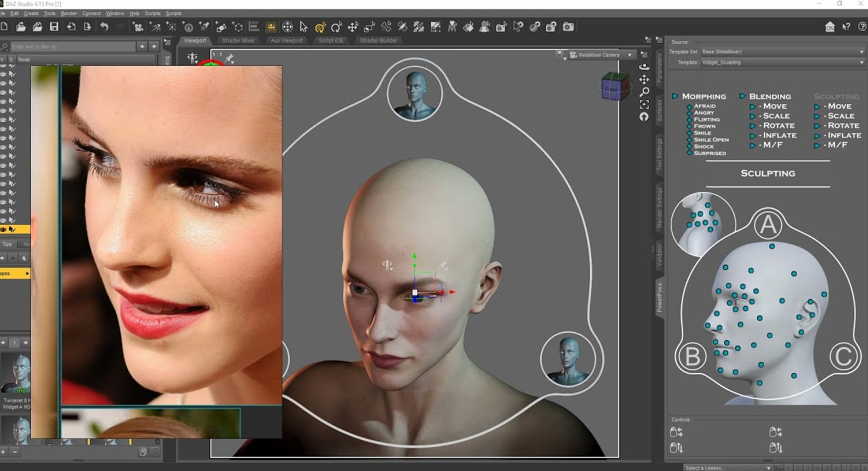The height and width of the screenshot is (471, 868).
Task: Open the MetaMixer Camera selector dropdown
Action: [602, 55]
